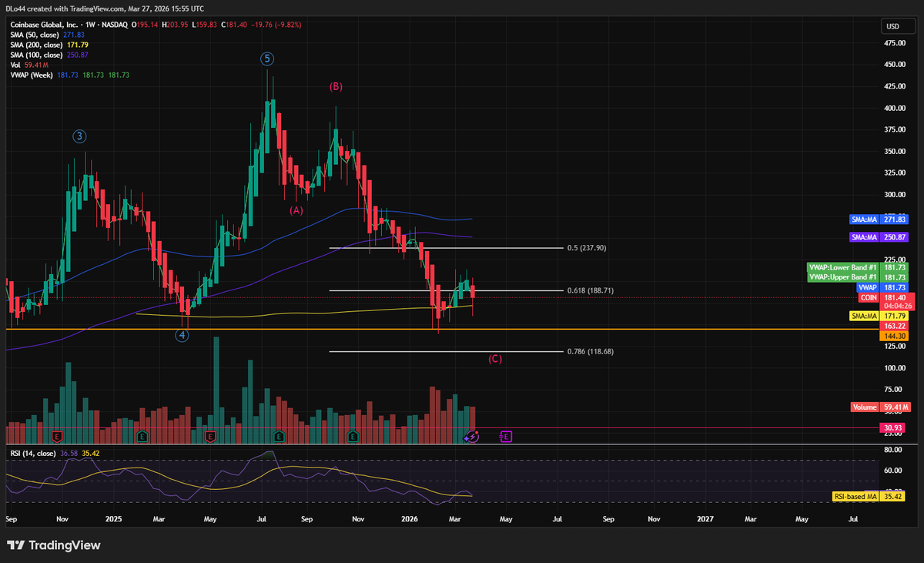924x563 pixels.
Task: Select the RSI (14, close) indicator legend
Action: [x=55, y=454]
